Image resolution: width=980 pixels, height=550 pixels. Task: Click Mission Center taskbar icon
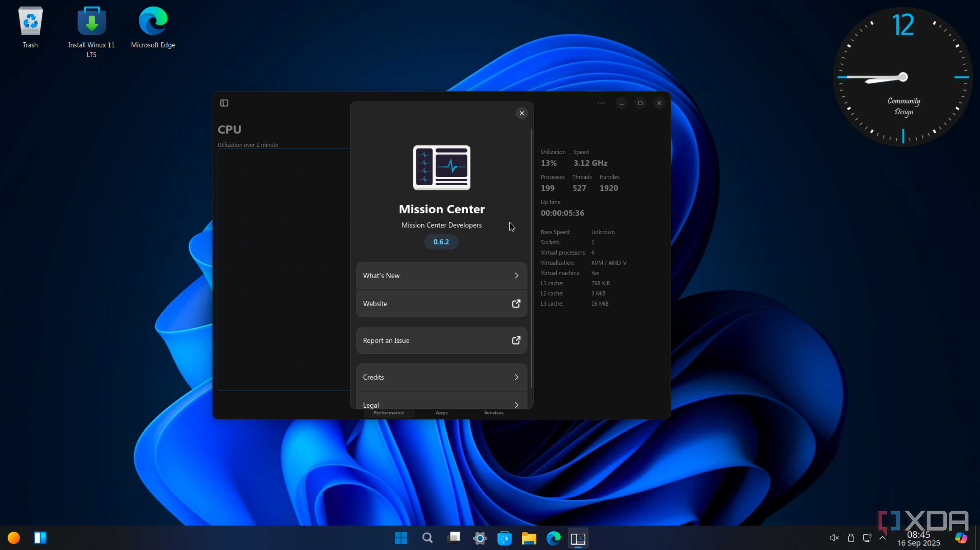[x=578, y=538]
